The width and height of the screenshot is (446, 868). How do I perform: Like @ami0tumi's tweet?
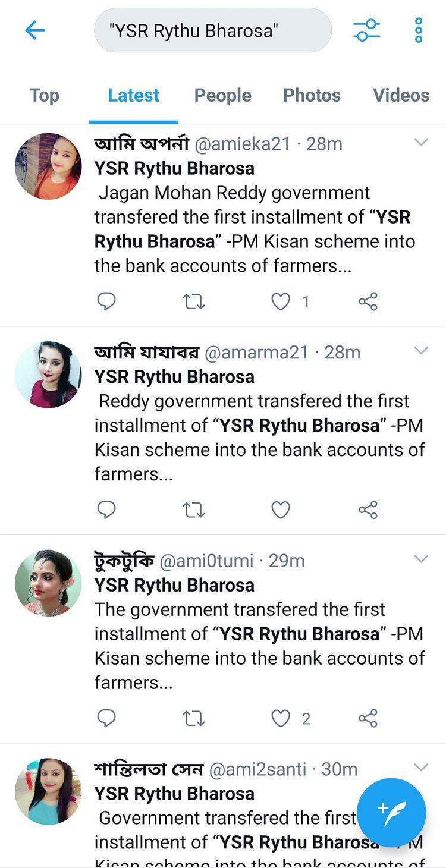click(x=281, y=718)
